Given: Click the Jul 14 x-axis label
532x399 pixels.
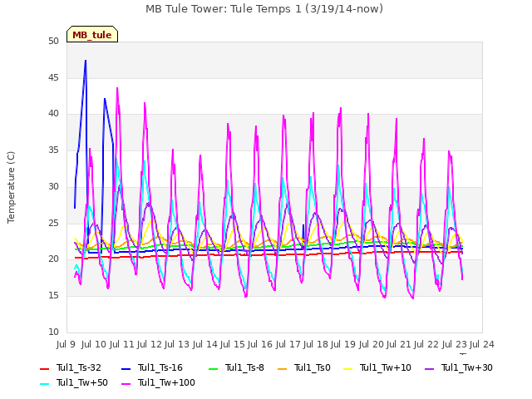Looking at the screenshot, I should [x=204, y=344].
